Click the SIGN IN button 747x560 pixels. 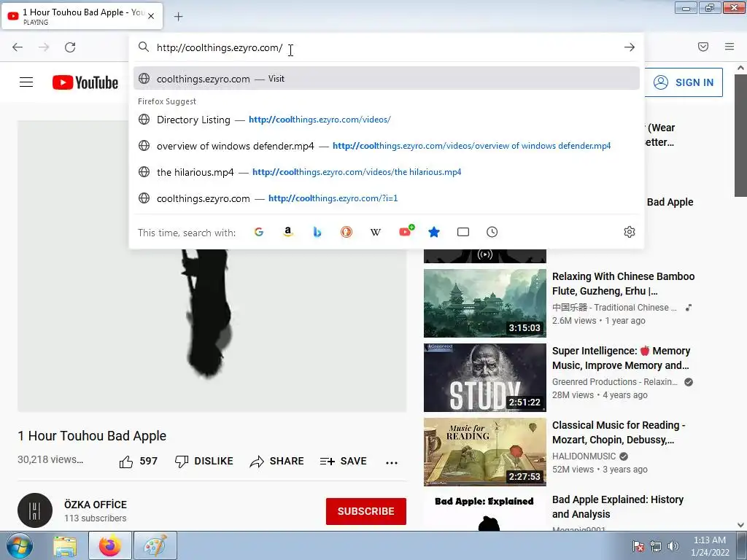(x=684, y=82)
